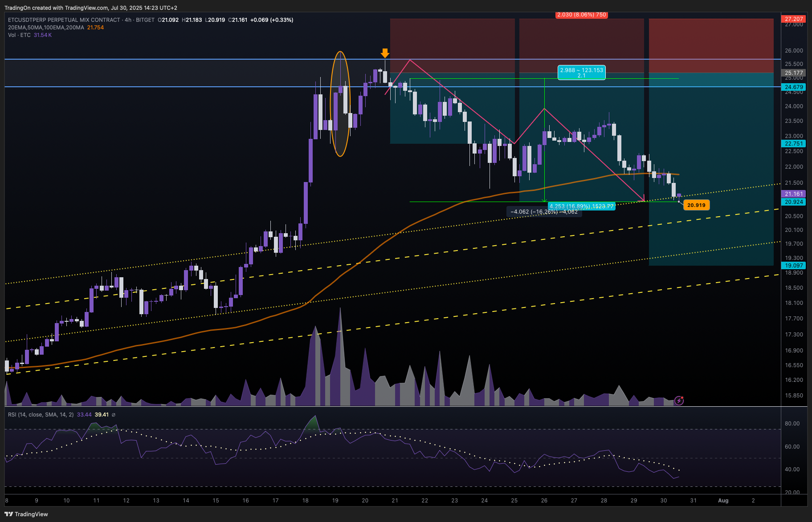Click the 17.700 level on price scale
The width and height of the screenshot is (812, 522).
click(794, 319)
